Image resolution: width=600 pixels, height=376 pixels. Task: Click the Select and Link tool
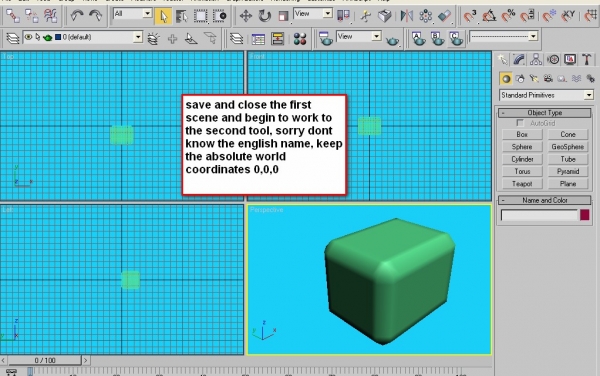click(13, 16)
